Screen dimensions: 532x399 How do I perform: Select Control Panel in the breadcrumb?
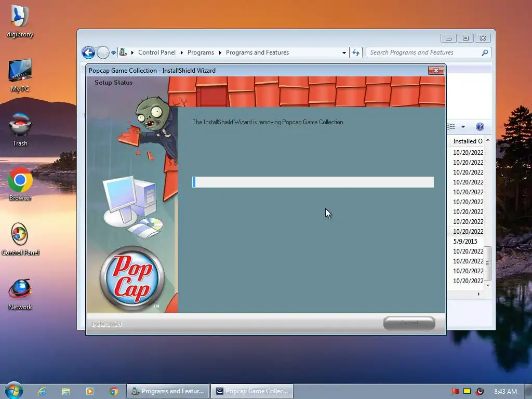(157, 52)
